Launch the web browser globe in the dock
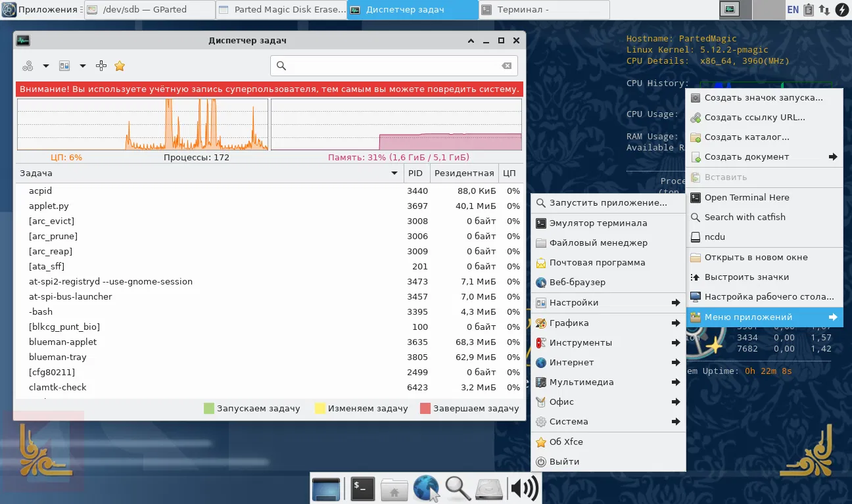This screenshot has width=852, height=504. [426, 489]
